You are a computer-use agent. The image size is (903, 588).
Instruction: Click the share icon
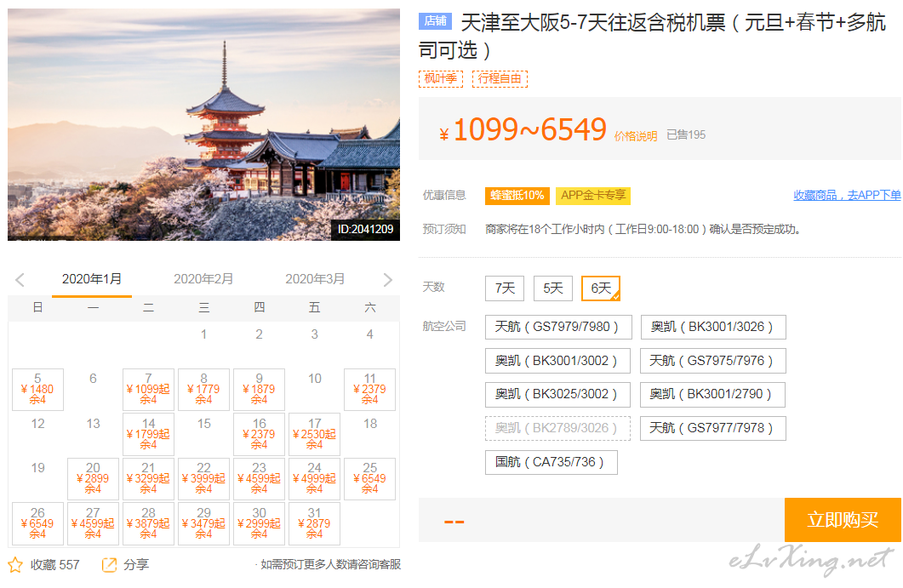(109, 565)
